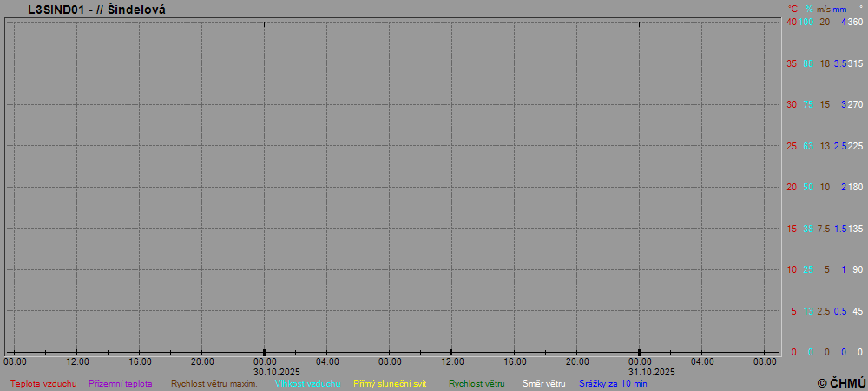
Task: Click the m/s wind speed unit header
Action: [824, 9]
